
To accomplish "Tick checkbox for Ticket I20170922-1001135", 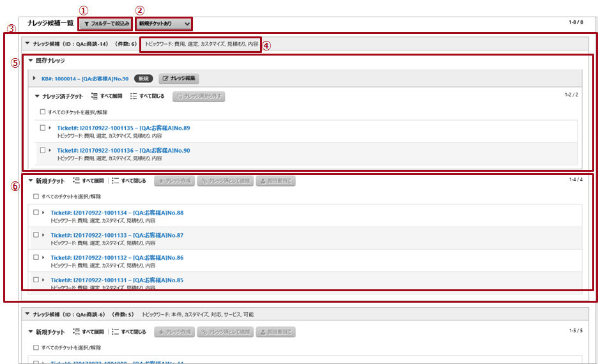I will pos(43,128).
